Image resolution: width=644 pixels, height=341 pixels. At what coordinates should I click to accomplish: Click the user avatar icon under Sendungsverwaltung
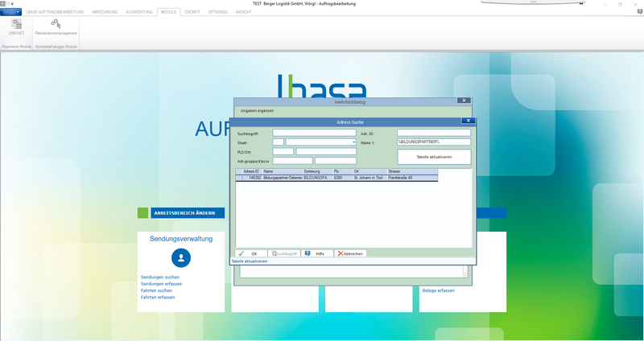tap(180, 258)
